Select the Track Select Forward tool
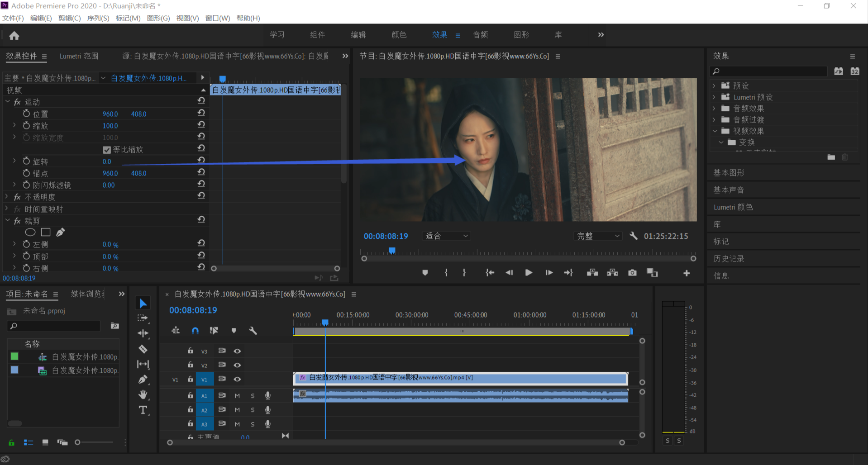The height and width of the screenshot is (465, 868). pyautogui.click(x=143, y=318)
